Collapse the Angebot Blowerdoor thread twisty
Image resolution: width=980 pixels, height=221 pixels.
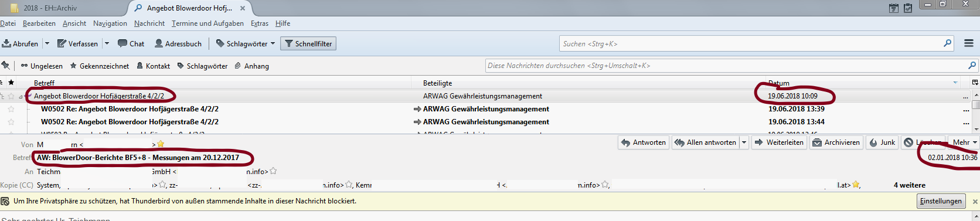point(21,96)
